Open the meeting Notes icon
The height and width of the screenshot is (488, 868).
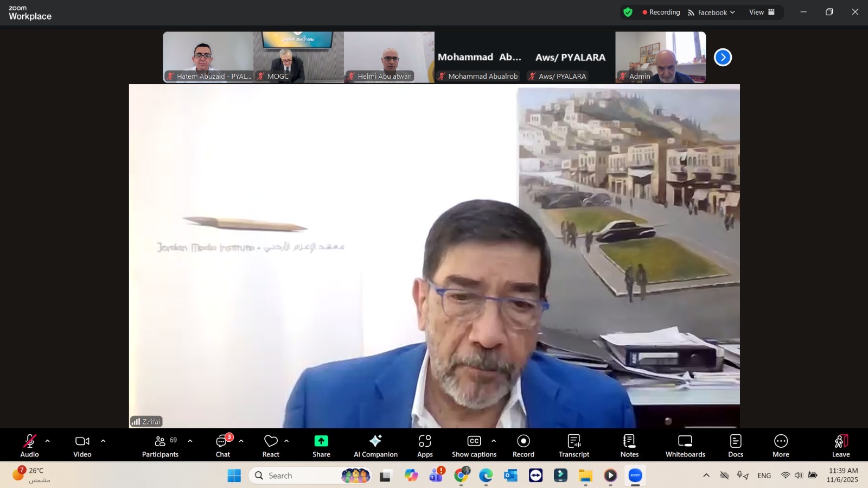pos(629,446)
